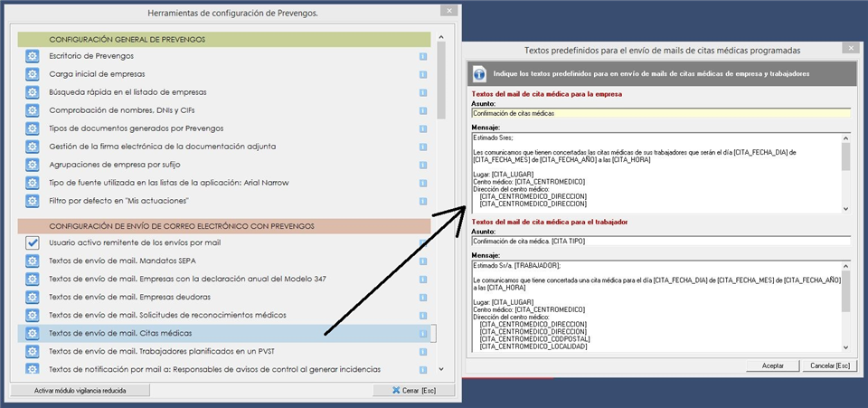Click gear icon for Modelo 347 mail texts
The width and height of the screenshot is (868, 408).
[33, 279]
